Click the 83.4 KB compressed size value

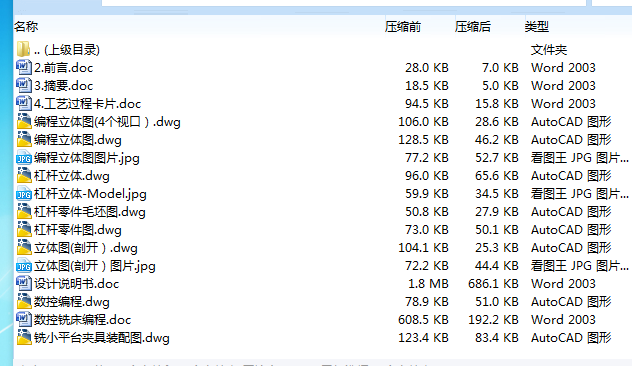pyautogui.click(x=497, y=338)
